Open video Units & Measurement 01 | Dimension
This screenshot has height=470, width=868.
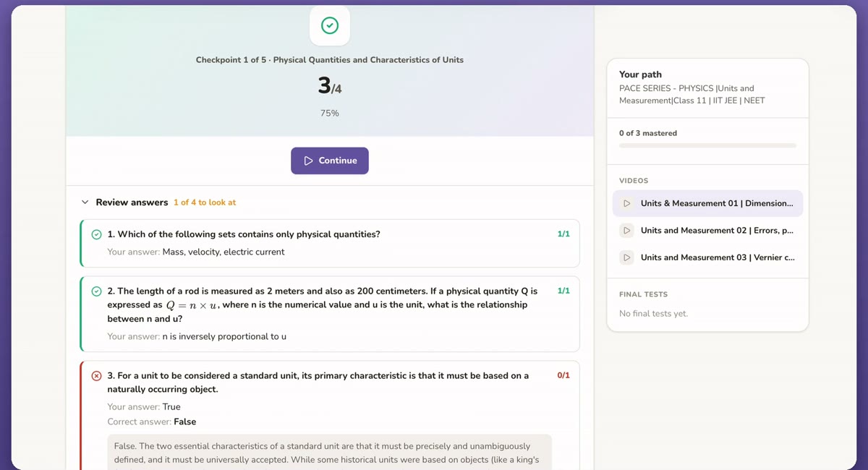(x=707, y=204)
